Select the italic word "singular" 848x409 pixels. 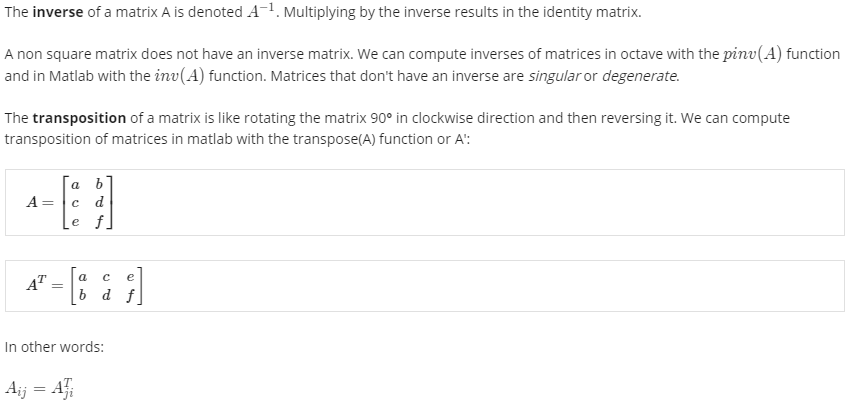[x=554, y=76]
